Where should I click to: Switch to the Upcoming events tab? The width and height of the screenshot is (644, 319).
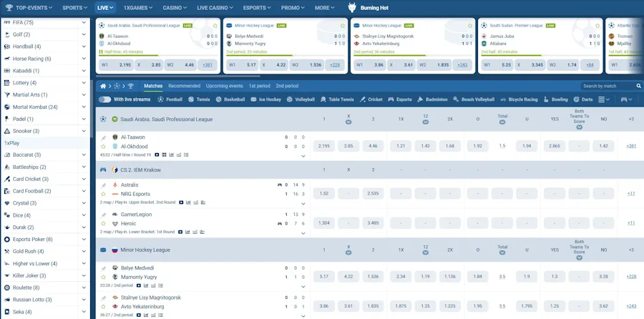pyautogui.click(x=224, y=86)
